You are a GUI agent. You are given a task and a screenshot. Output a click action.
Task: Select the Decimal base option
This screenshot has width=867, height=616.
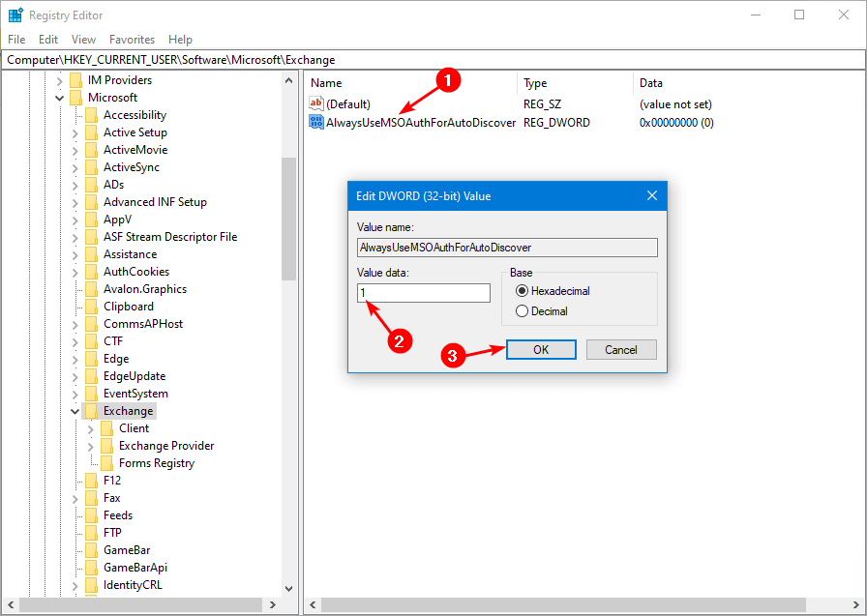541,311
